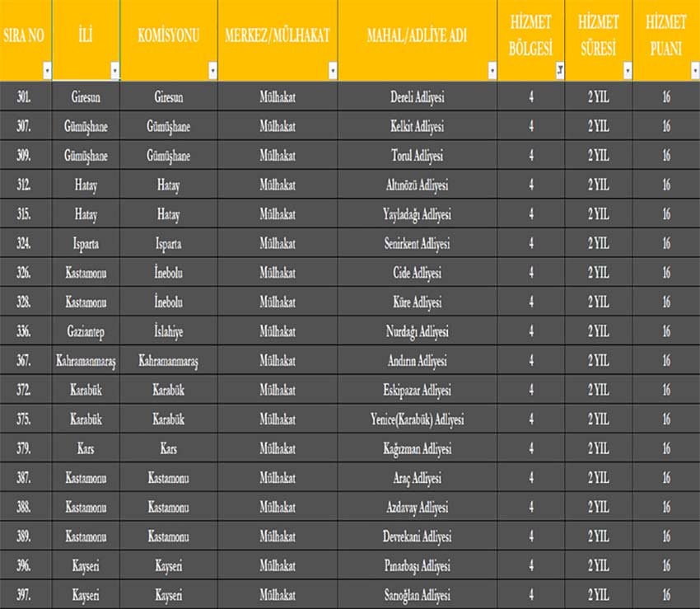This screenshot has width=700, height=609.
Task: Select the Pınarbaşı Adliyesi cell
Action: coord(418,565)
